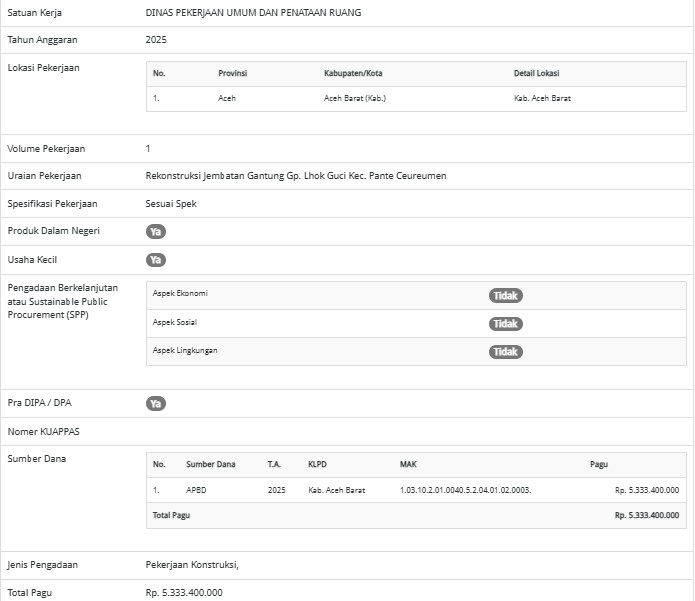Click the Tidak badge for Aspek Ekonomi
695x601 pixels.
[x=505, y=296]
